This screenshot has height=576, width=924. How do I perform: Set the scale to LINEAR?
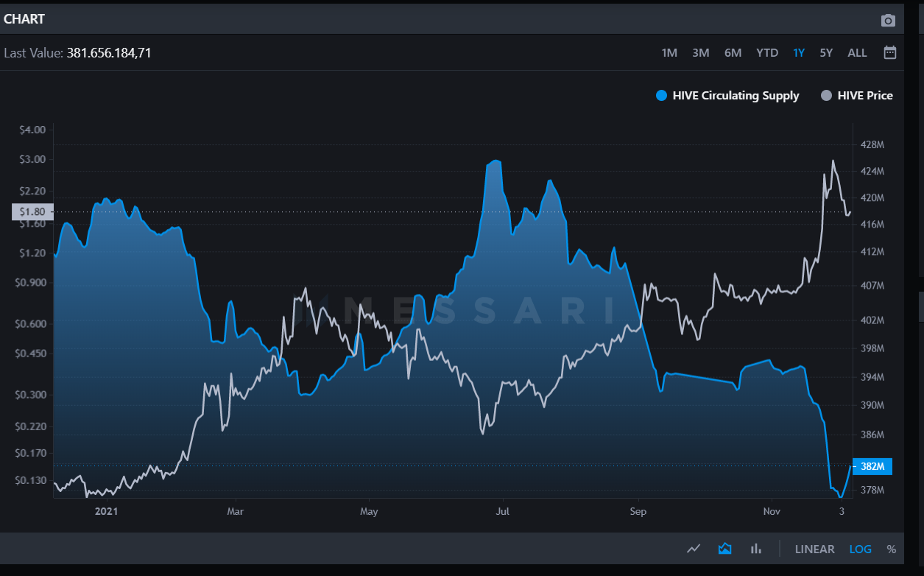814,549
